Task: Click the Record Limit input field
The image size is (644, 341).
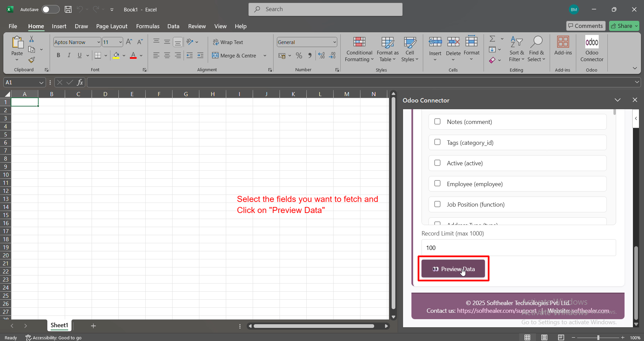Action: (518, 248)
